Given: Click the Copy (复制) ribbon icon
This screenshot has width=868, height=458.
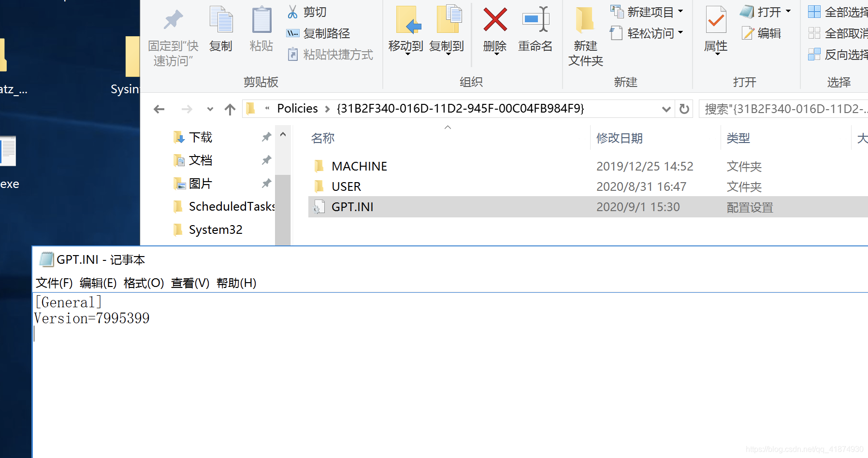Looking at the screenshot, I should pyautogui.click(x=221, y=20).
